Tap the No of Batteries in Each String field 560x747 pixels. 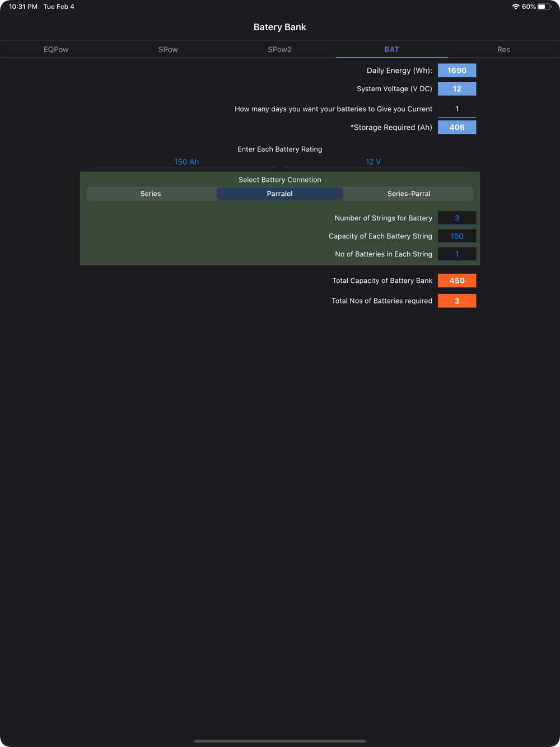pyautogui.click(x=457, y=254)
